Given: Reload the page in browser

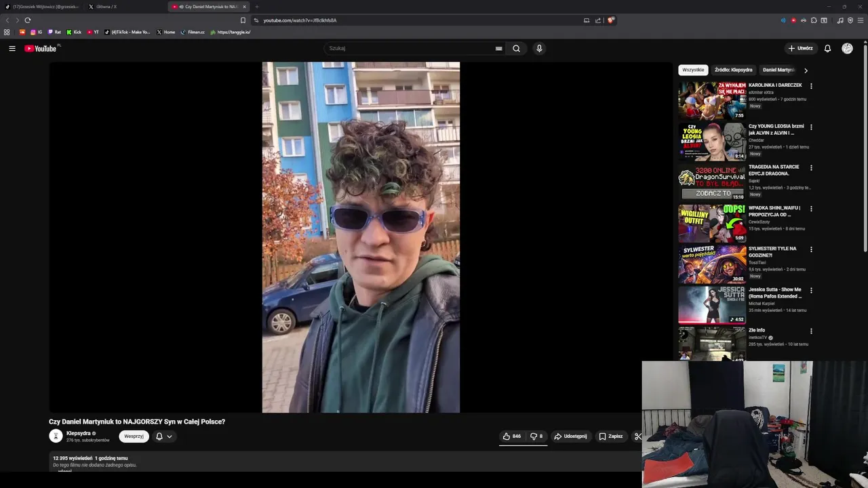Looking at the screenshot, I should click(27, 20).
